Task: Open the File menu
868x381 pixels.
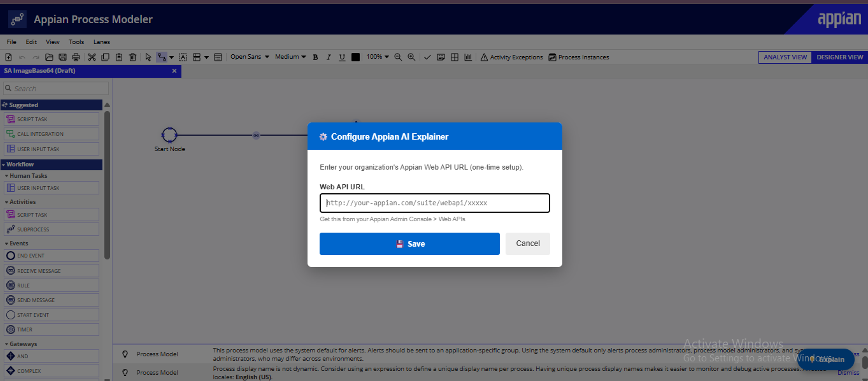Action: pyautogui.click(x=12, y=42)
